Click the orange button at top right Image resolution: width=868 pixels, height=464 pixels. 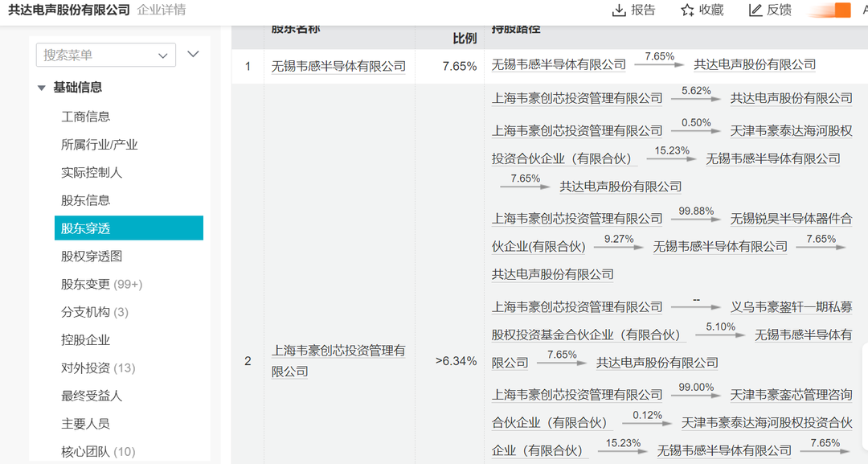842,10
